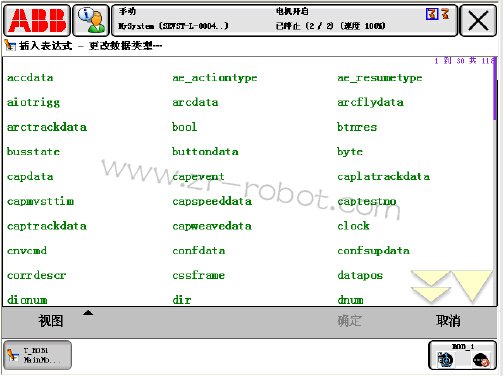This screenshot has width=503, height=376.
Task: Select the capmvsttim data type
Action: pyautogui.click(x=40, y=201)
